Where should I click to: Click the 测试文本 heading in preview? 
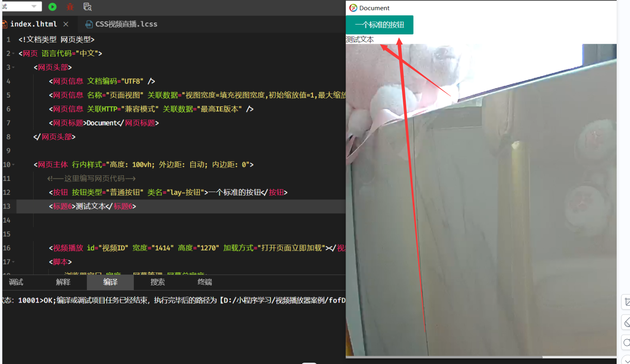pos(360,40)
